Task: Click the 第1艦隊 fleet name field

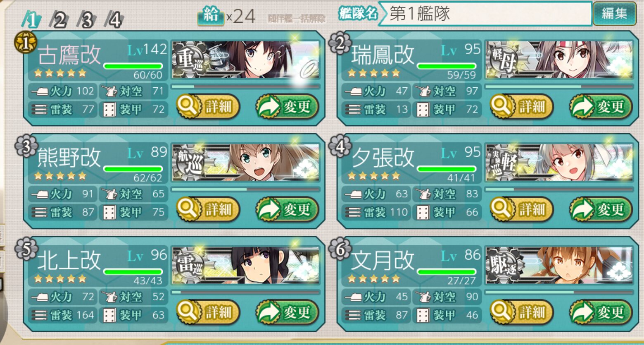Action: click(485, 14)
